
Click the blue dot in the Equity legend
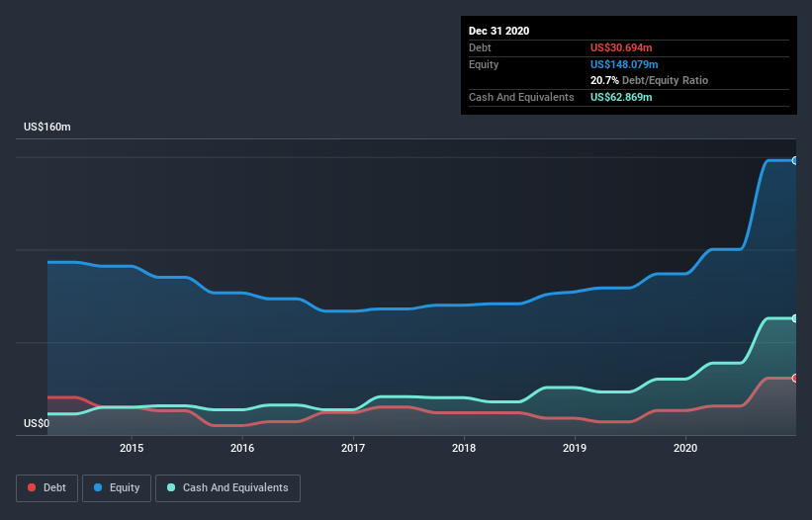pos(99,487)
